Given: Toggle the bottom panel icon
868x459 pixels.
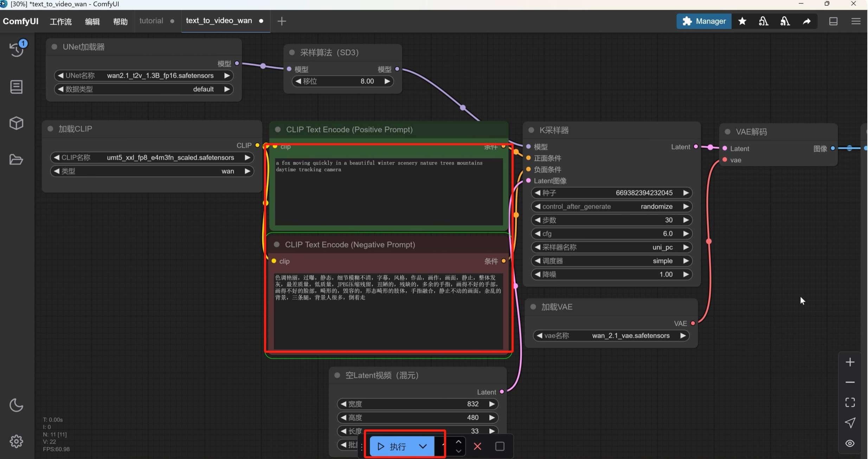Looking at the screenshot, I should click(833, 21).
